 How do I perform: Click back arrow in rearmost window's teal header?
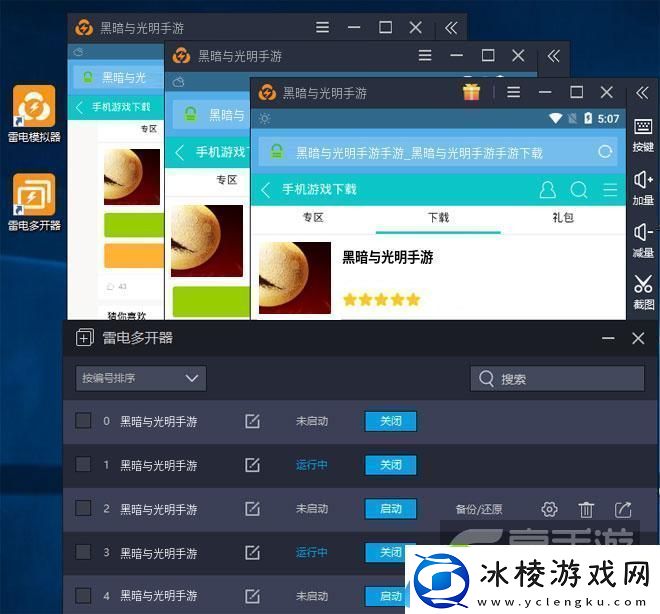click(x=79, y=107)
